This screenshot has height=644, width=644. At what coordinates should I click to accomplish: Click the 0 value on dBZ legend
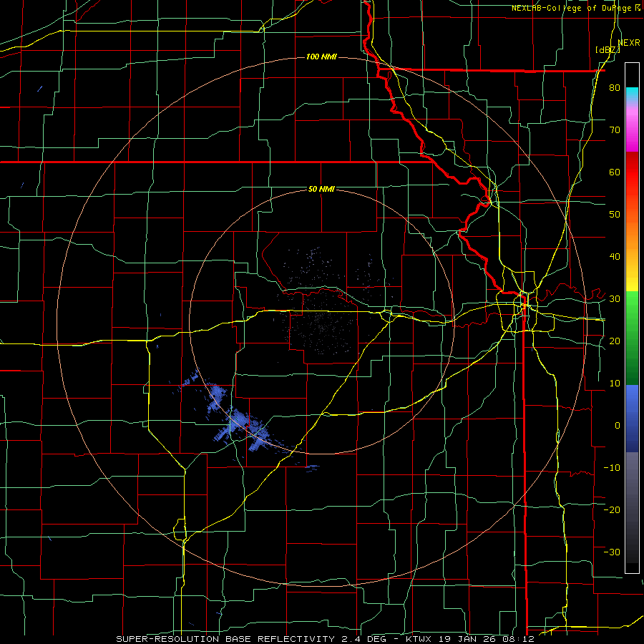pyautogui.click(x=618, y=426)
